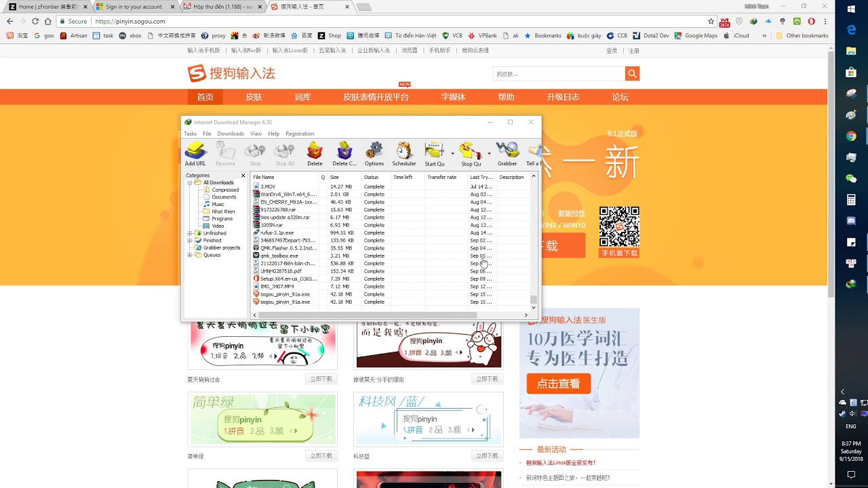The width and height of the screenshot is (868, 488).
Task: Close the Categories panel with the X
Action: [243, 176]
